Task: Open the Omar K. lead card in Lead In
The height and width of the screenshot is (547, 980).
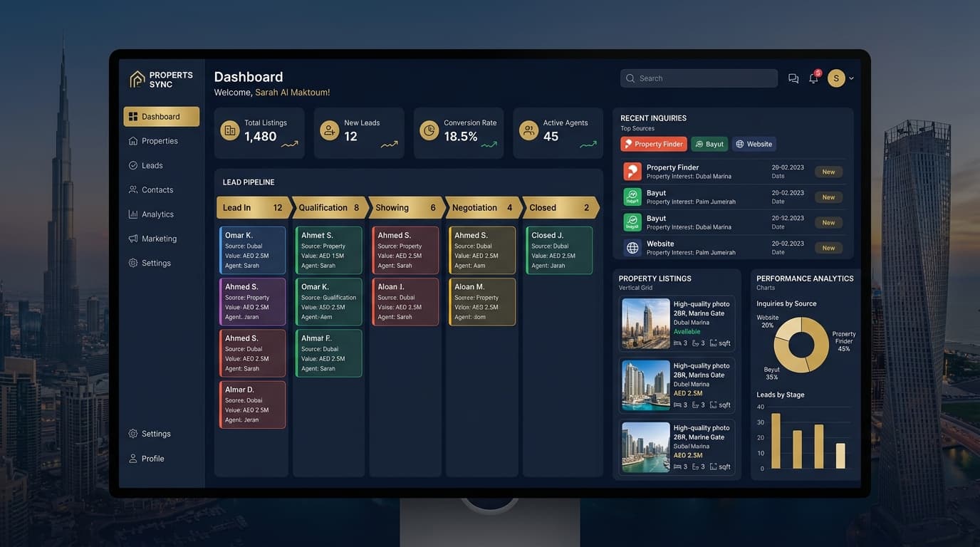Action: click(x=253, y=250)
